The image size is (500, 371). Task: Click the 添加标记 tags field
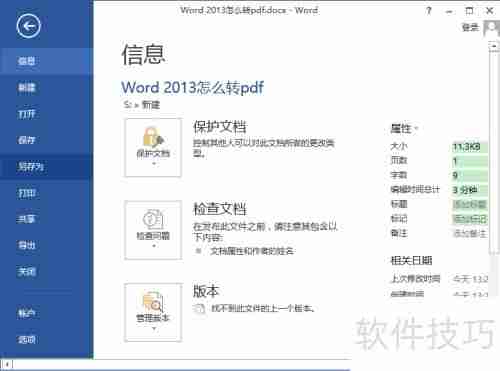[469, 219]
